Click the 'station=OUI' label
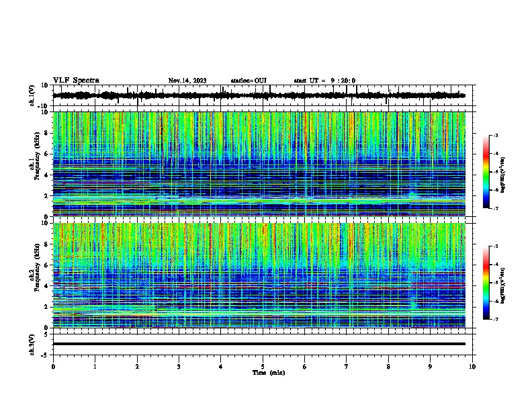The image size is (532, 411). point(249,81)
